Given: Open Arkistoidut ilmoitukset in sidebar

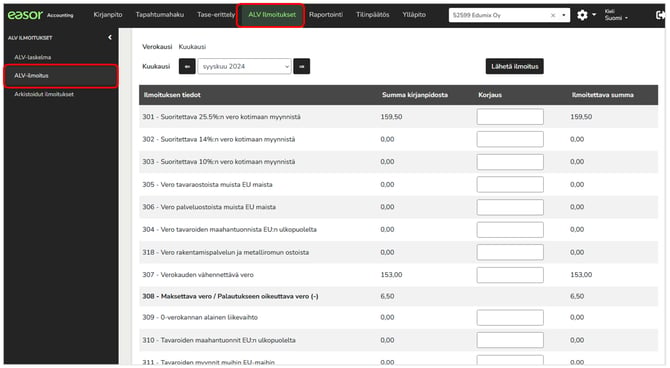Looking at the screenshot, I should (x=44, y=94).
